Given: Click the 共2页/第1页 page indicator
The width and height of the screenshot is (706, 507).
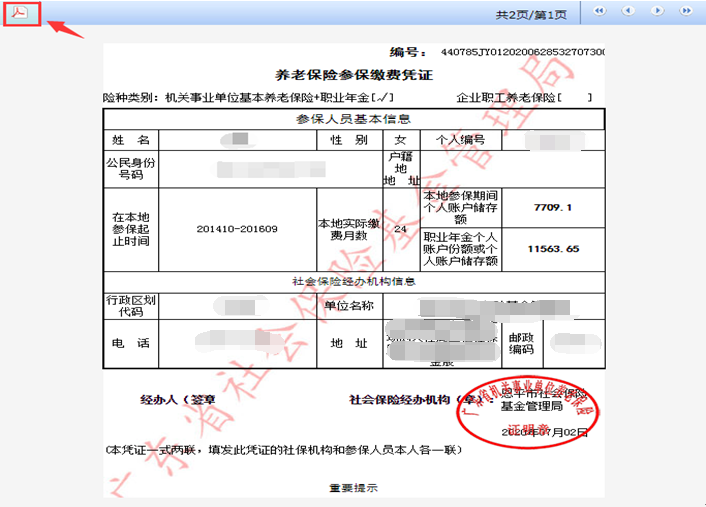Looking at the screenshot, I should pos(531,15).
